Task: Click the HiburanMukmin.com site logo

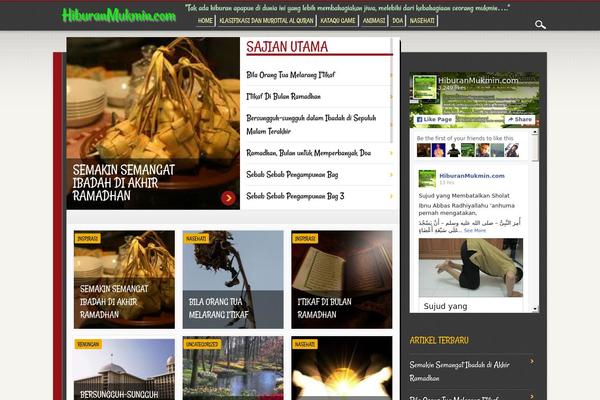Action: coord(119,15)
